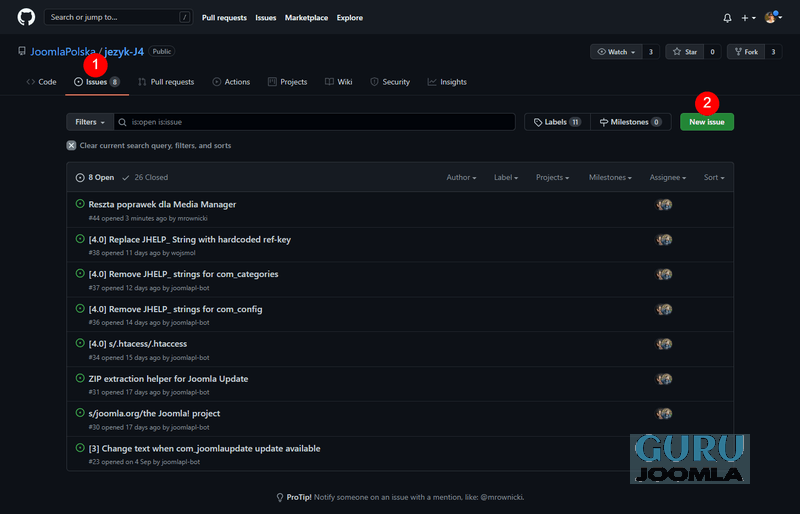The height and width of the screenshot is (514, 800).
Task: Switch to the repository Pull requests tab
Action: click(166, 82)
